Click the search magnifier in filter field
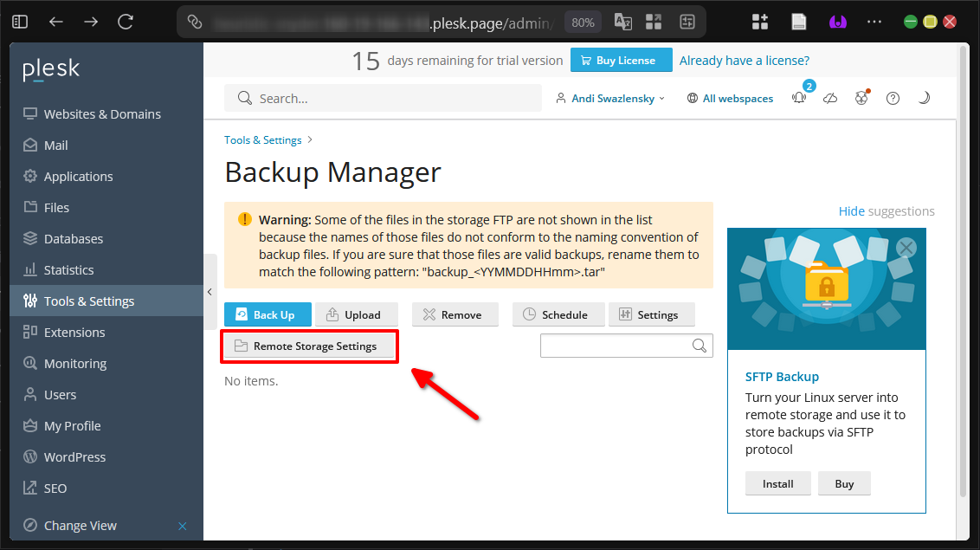Viewport: 980px width, 550px height. tap(700, 345)
